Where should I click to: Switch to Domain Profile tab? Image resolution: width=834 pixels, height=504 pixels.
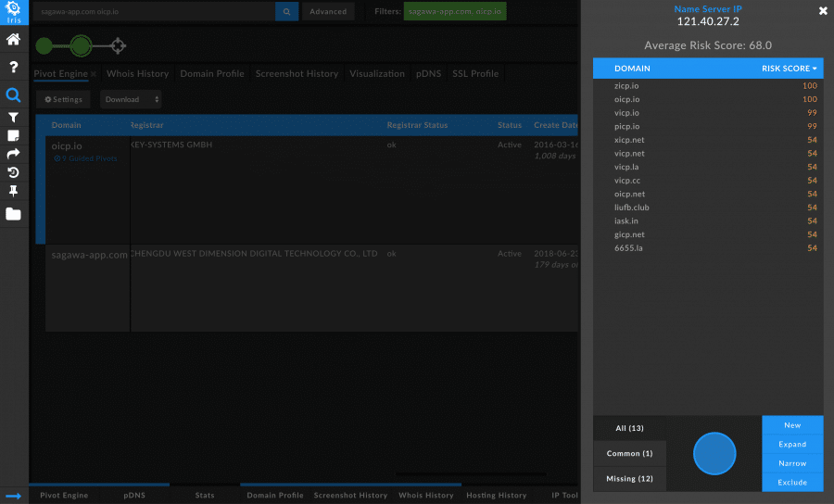click(212, 73)
